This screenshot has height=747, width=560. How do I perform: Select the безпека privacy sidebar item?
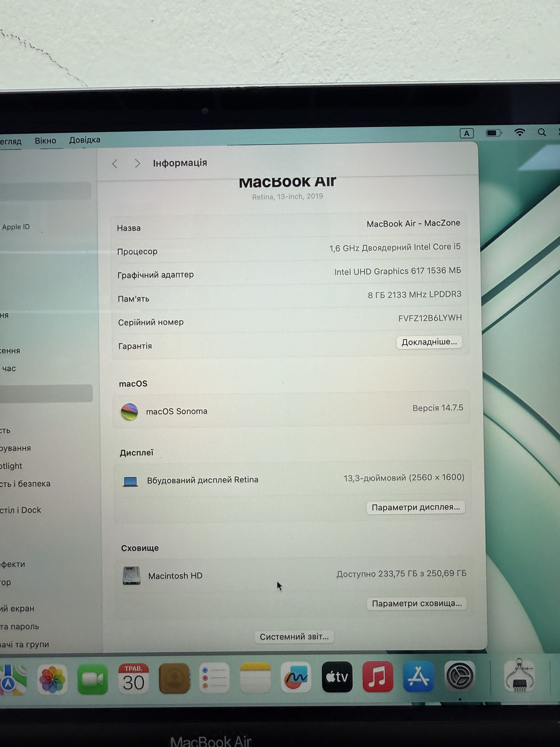[x=25, y=484]
